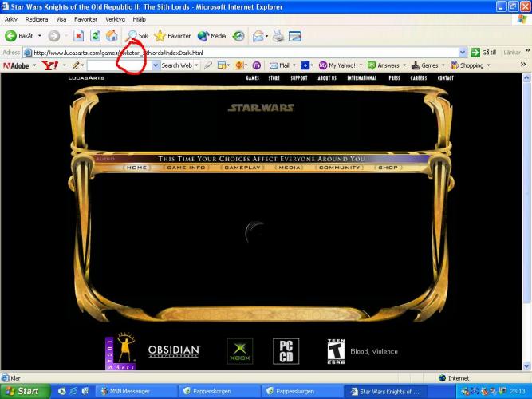Open the Yahoo Games toolbar dropdown
Screen dimensions: 532x399
tap(426, 65)
